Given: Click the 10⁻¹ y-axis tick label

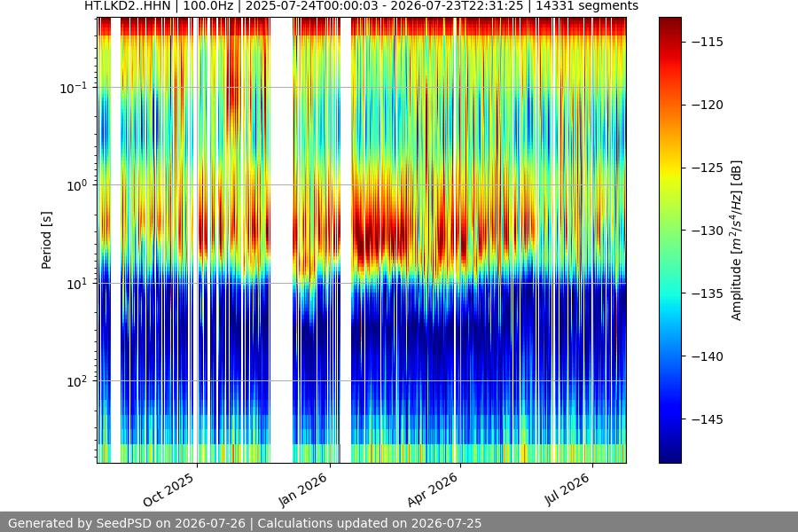Looking at the screenshot, I should [74, 88].
